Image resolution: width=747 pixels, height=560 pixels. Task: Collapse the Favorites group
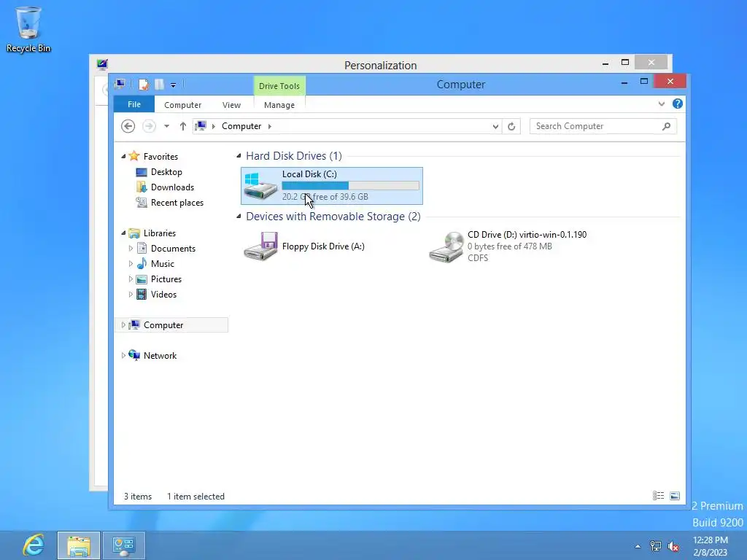coord(123,156)
